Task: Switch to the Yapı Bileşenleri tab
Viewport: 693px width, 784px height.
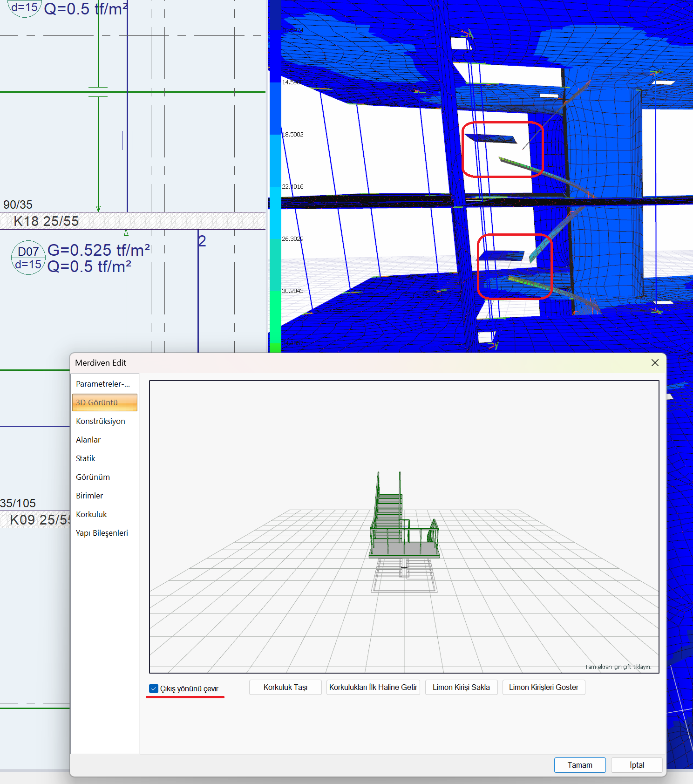Action: click(102, 533)
